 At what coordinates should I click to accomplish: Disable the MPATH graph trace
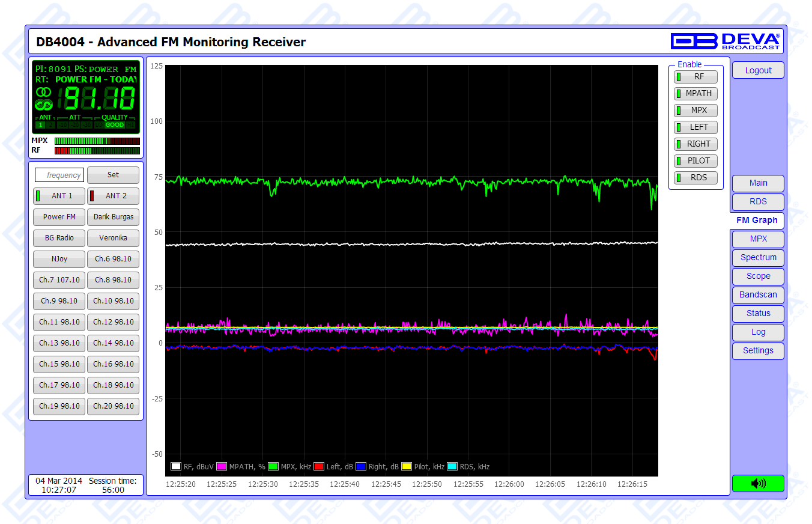pos(695,94)
